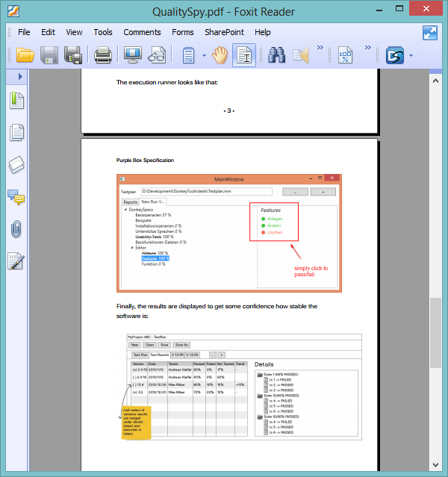
Task: Open the Tools menu
Action: (103, 32)
